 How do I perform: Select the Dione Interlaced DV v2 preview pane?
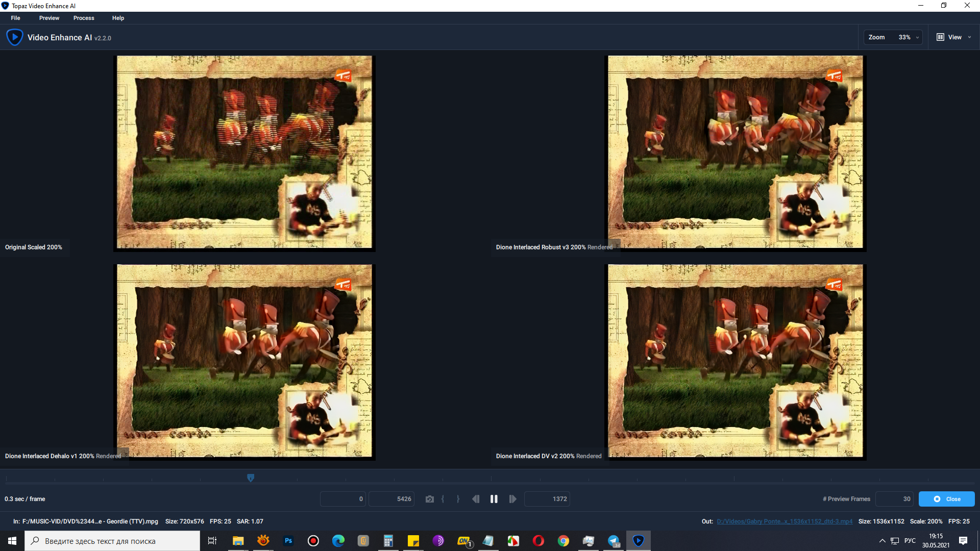pyautogui.click(x=736, y=362)
